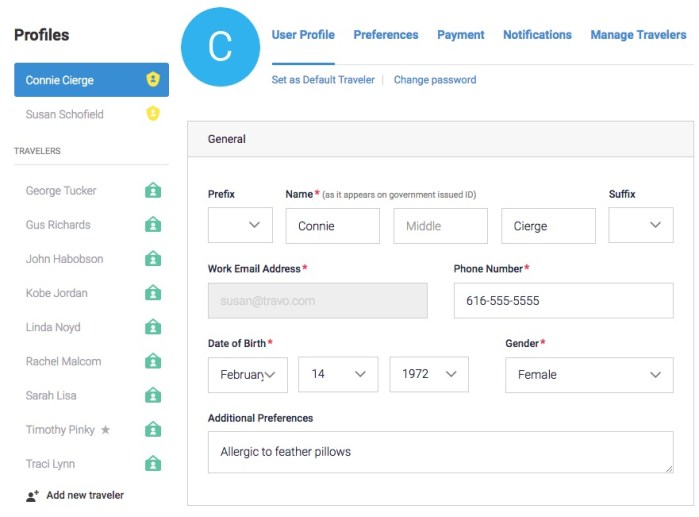Click the last name field containing Cierge

coord(548,226)
